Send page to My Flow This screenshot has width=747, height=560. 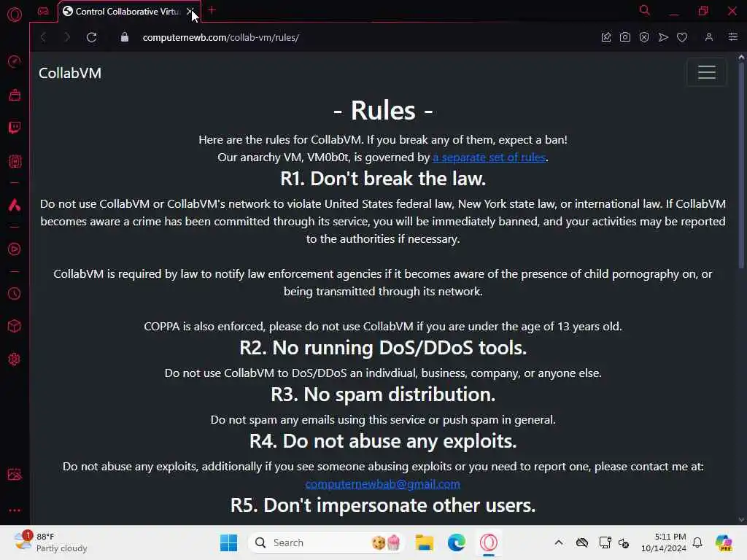coord(663,37)
